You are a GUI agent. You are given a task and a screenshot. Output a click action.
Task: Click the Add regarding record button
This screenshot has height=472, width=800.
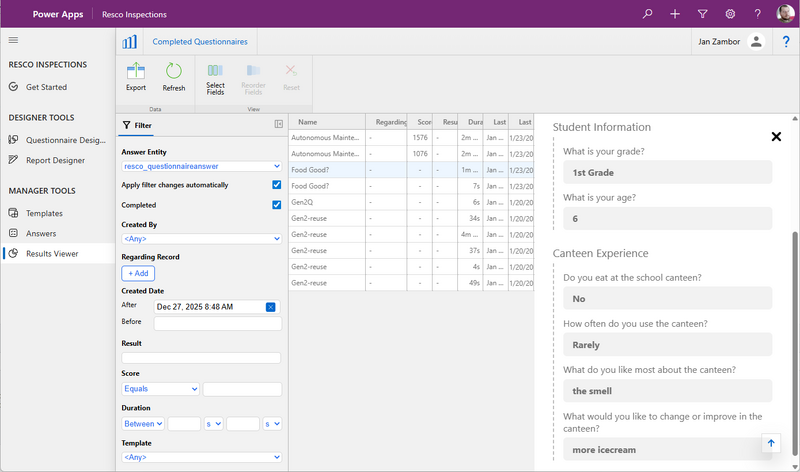[138, 273]
